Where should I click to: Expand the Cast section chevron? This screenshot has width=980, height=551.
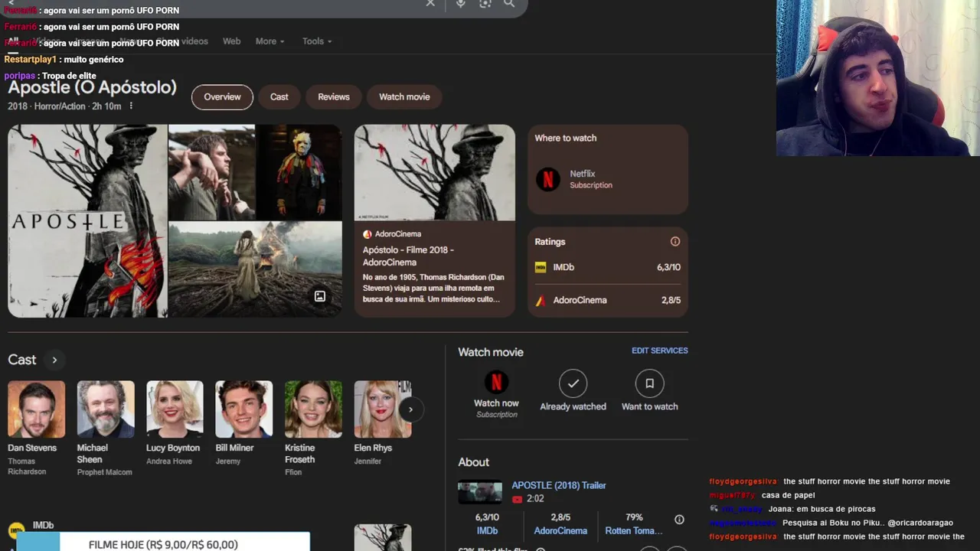click(x=54, y=360)
